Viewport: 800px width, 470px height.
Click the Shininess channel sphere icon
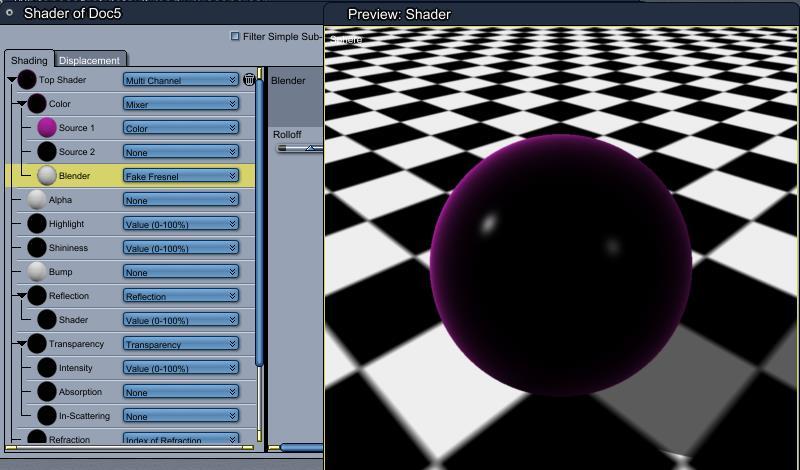[x=37, y=248]
